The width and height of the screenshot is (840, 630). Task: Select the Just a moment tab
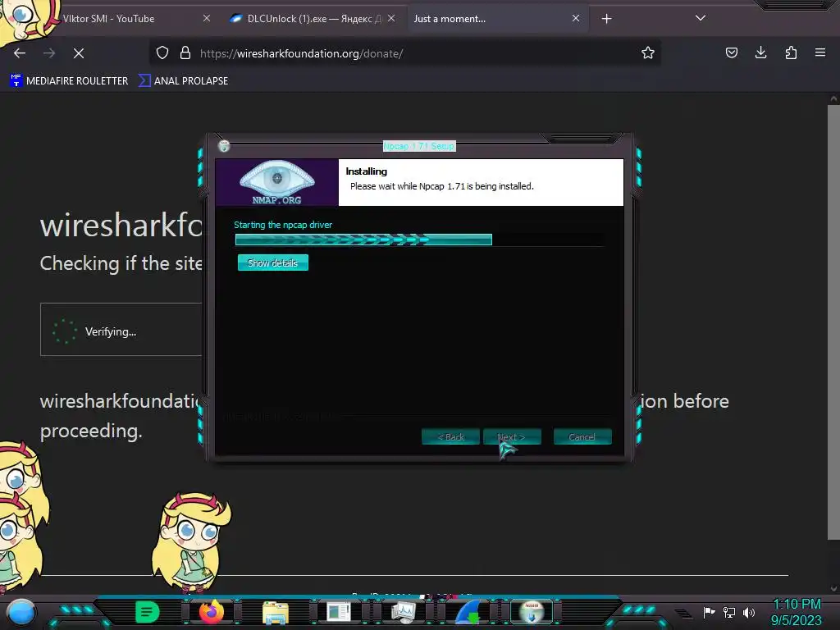coord(498,19)
